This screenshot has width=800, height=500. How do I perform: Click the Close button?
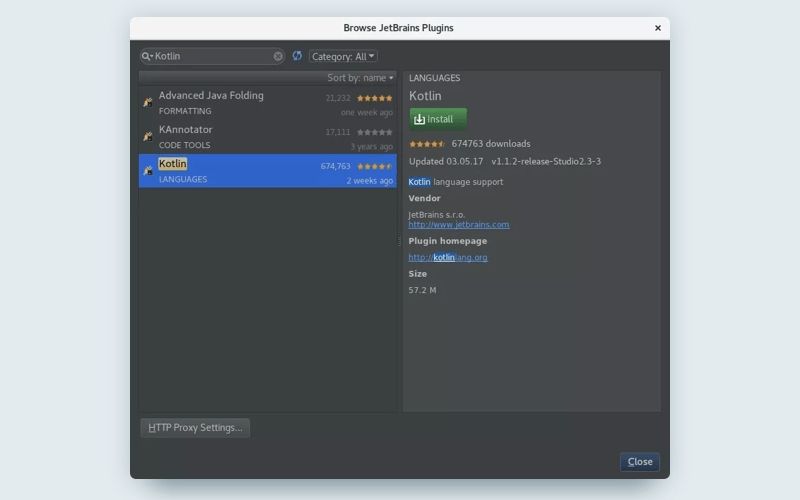(x=640, y=462)
